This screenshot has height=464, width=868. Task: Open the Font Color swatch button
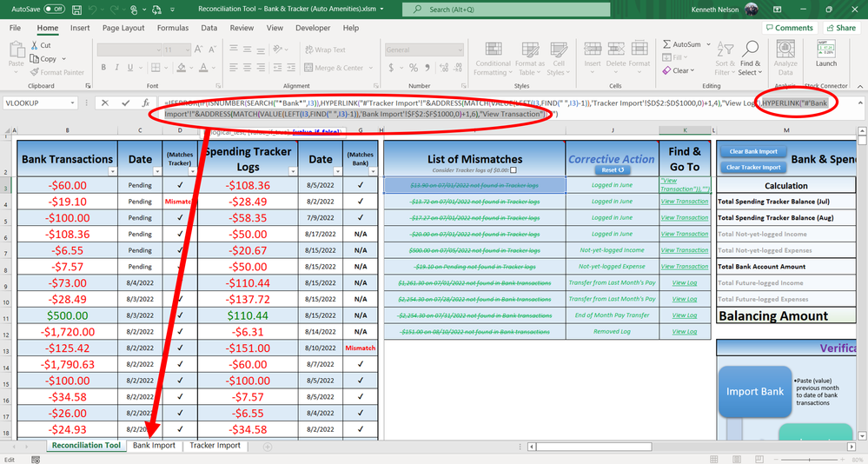tap(203, 68)
